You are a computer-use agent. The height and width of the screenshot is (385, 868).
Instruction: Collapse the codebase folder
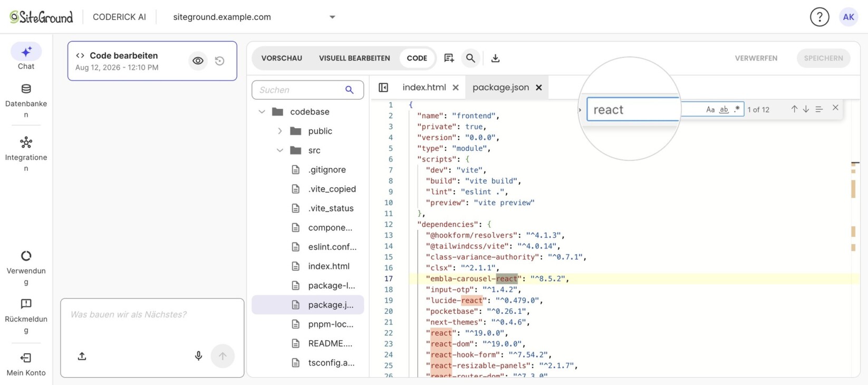[262, 112]
